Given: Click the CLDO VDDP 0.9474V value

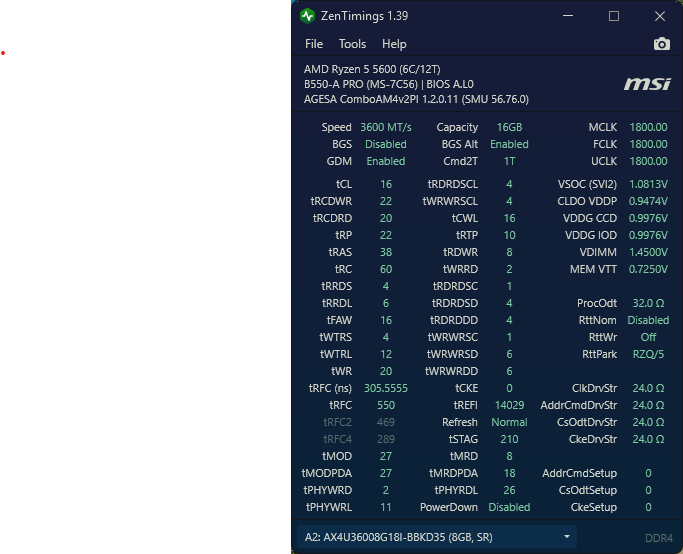Looking at the screenshot, I should pos(648,201).
